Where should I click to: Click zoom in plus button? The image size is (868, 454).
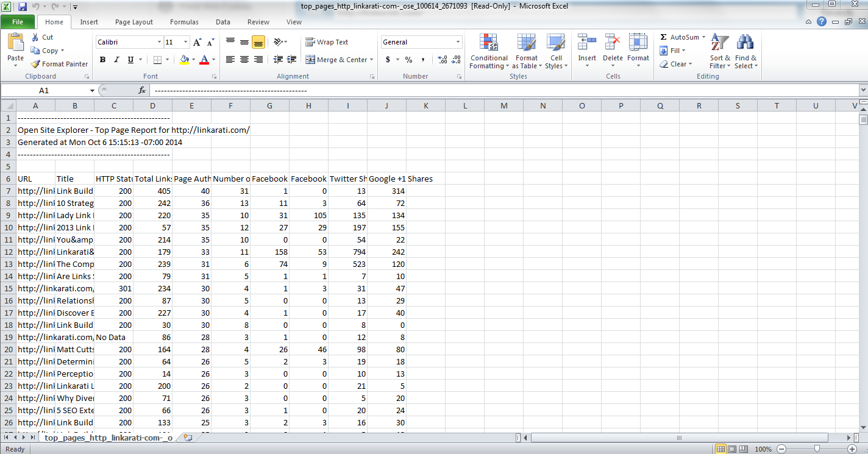[853, 449]
